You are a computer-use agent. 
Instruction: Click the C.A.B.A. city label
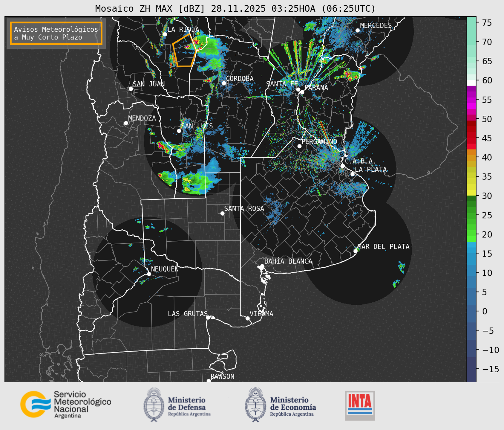click(361, 161)
